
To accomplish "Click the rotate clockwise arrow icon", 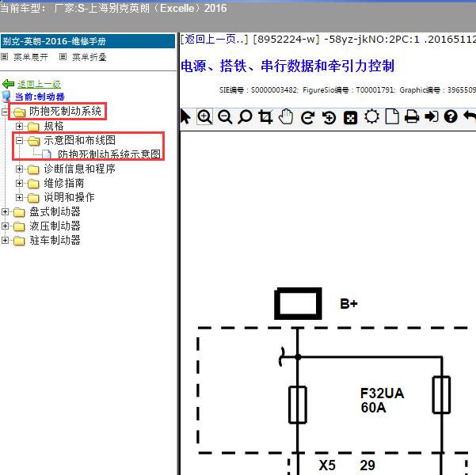I will pos(307,117).
